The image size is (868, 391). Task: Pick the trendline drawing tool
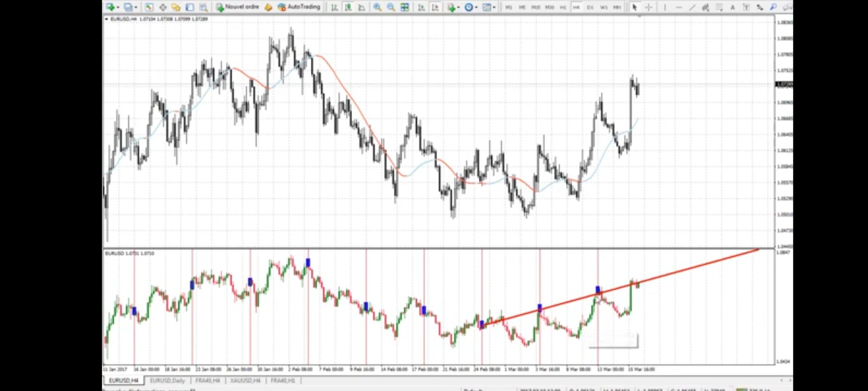coord(692,7)
